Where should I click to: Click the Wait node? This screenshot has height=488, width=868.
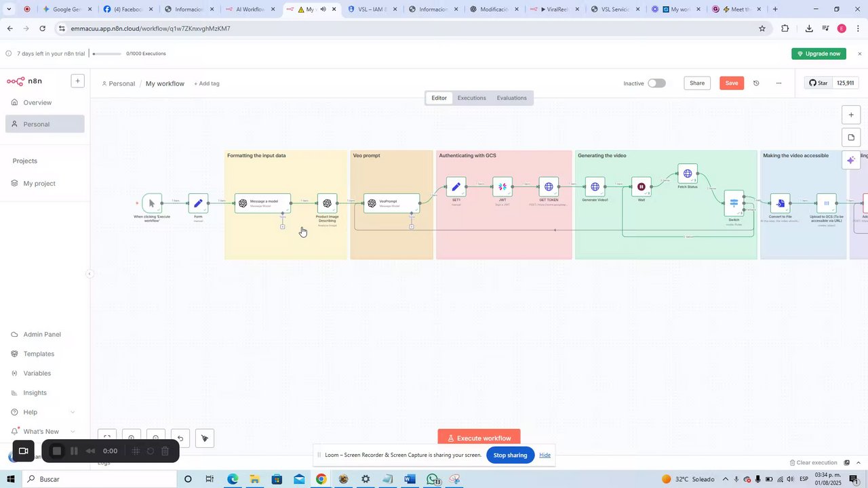641,186
